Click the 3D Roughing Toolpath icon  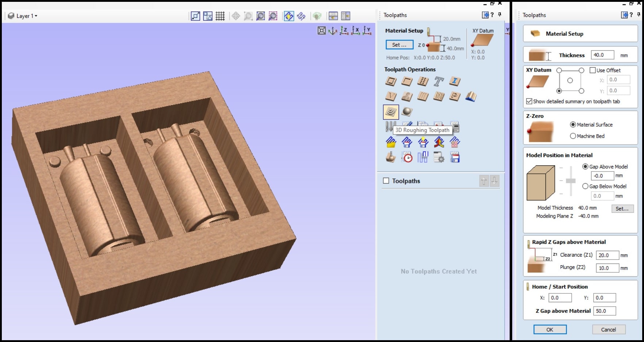[391, 112]
